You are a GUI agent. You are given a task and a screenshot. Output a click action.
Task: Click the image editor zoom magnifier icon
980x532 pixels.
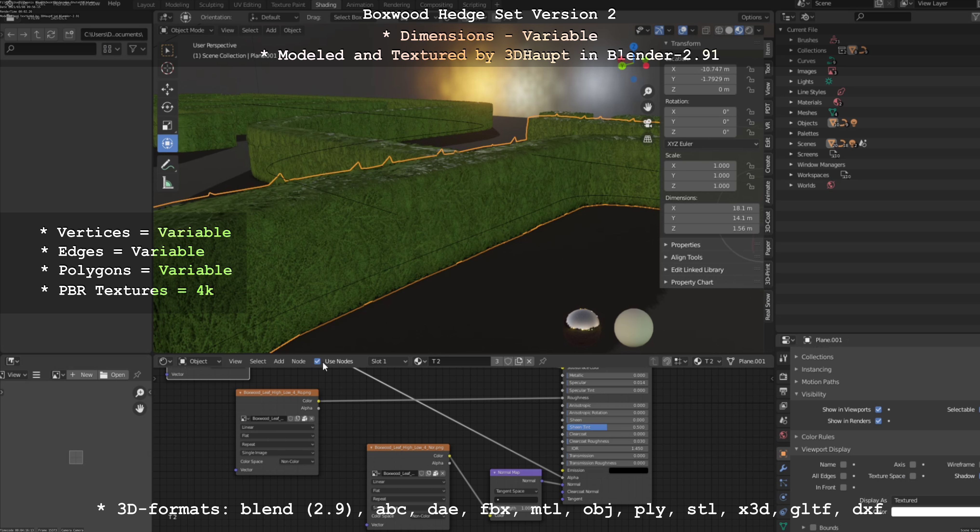[140, 392]
